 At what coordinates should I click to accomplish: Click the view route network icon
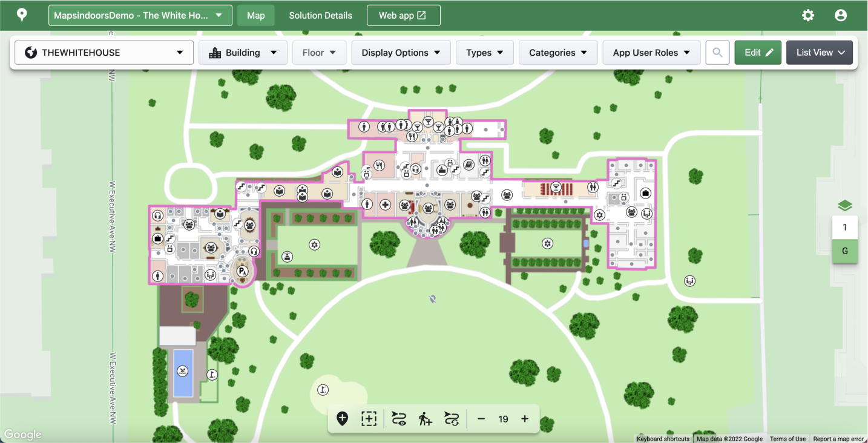(x=398, y=419)
